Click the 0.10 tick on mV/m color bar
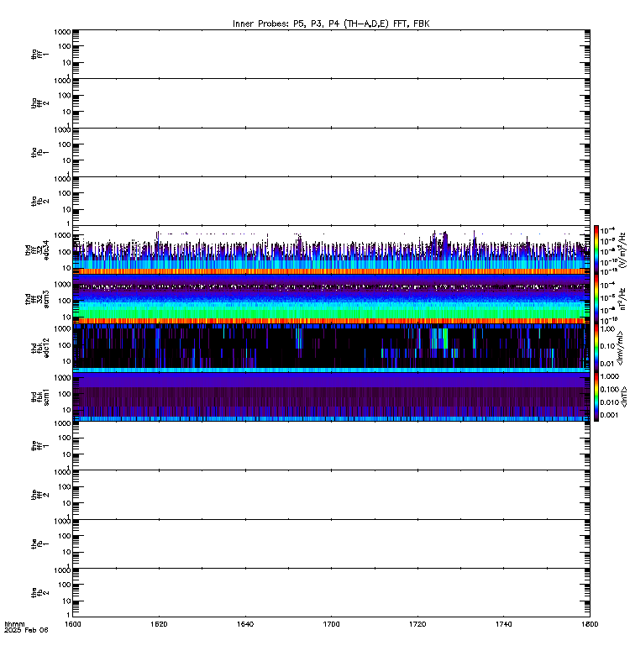 click(x=607, y=346)
